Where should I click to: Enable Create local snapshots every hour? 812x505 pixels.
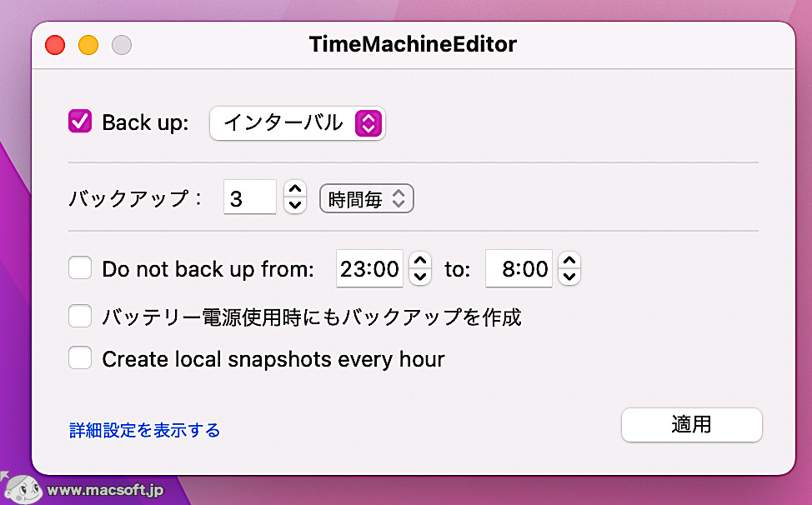coord(79,358)
